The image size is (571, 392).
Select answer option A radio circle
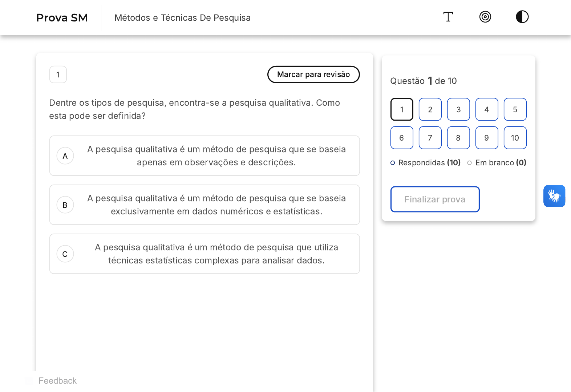point(65,156)
